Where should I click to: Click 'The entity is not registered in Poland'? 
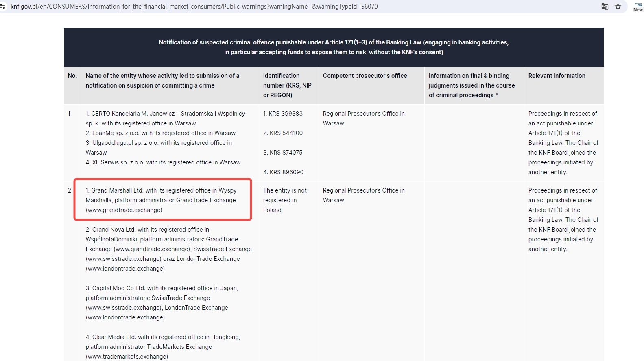284,200
